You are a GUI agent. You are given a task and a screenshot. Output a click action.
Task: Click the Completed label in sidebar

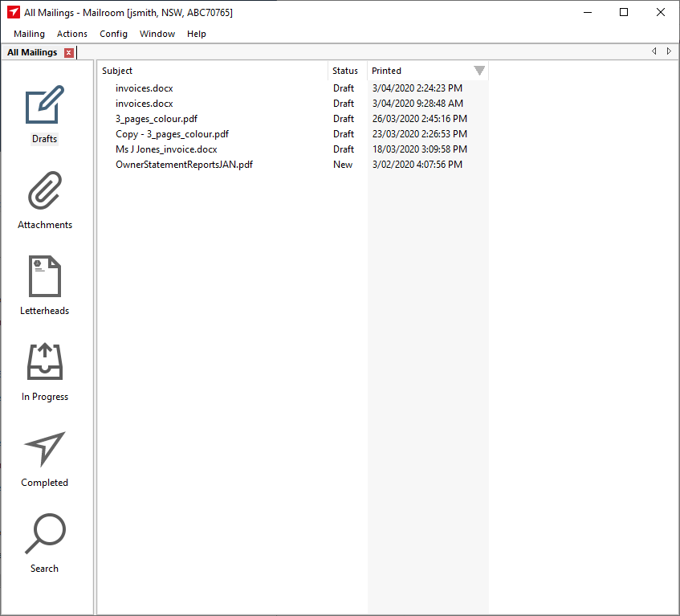pyautogui.click(x=45, y=483)
